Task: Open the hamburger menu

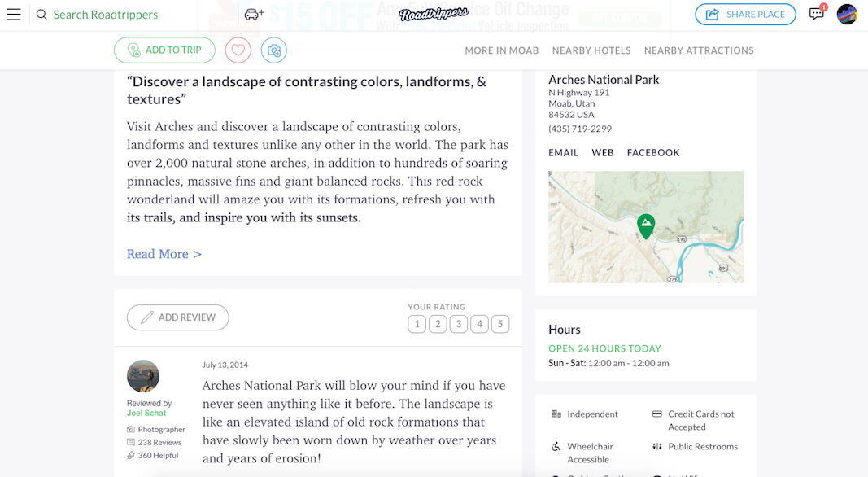Action: pyautogui.click(x=14, y=15)
